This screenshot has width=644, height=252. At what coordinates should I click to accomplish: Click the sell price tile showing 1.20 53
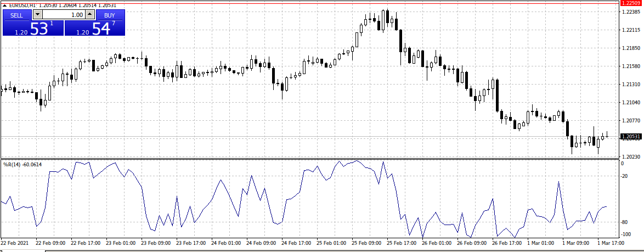(33, 29)
